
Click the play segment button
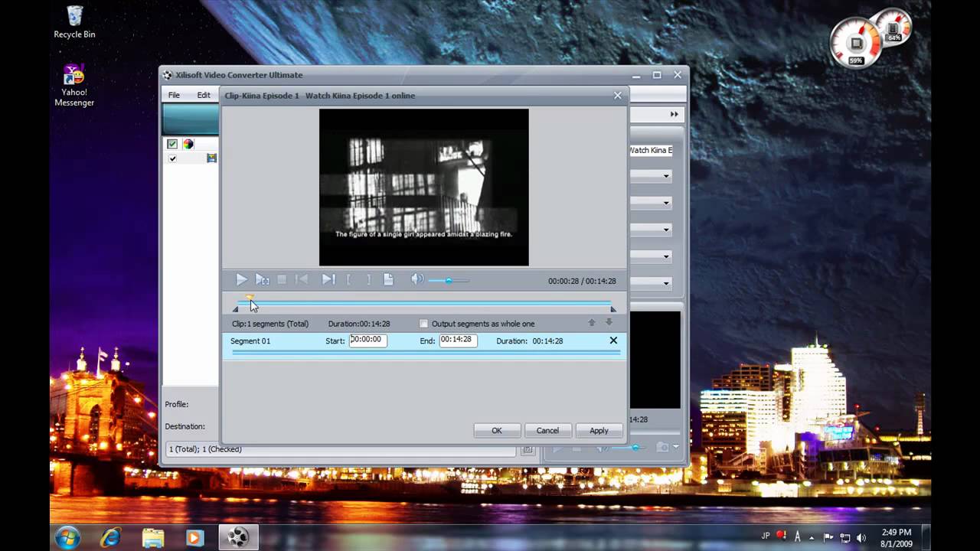pyautogui.click(x=262, y=280)
